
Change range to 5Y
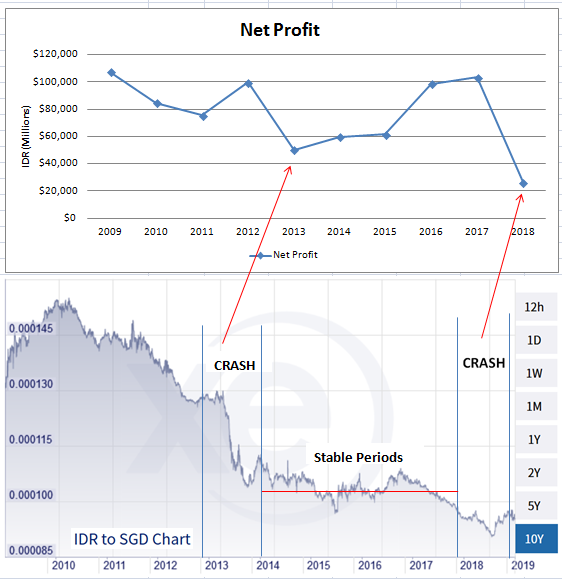(536, 506)
